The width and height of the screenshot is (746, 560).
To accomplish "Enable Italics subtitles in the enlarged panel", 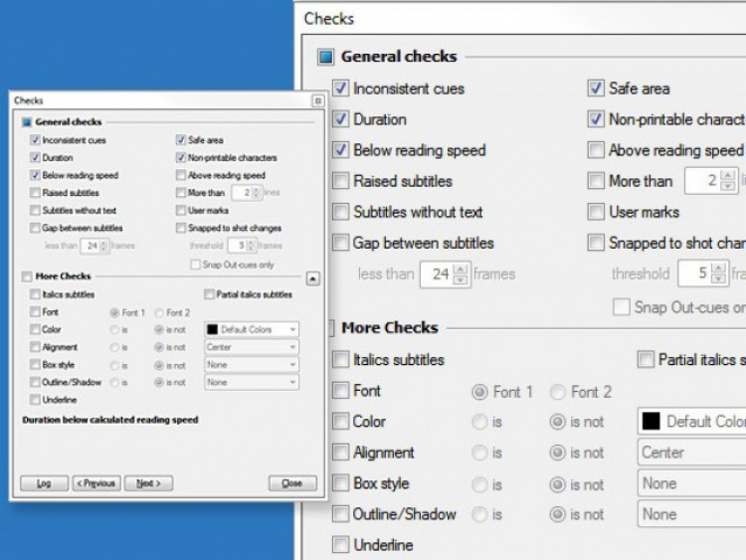I will 340,360.
